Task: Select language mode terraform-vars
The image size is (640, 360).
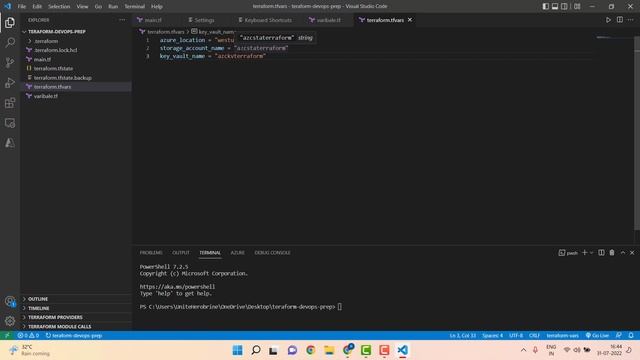Action: 562,336
